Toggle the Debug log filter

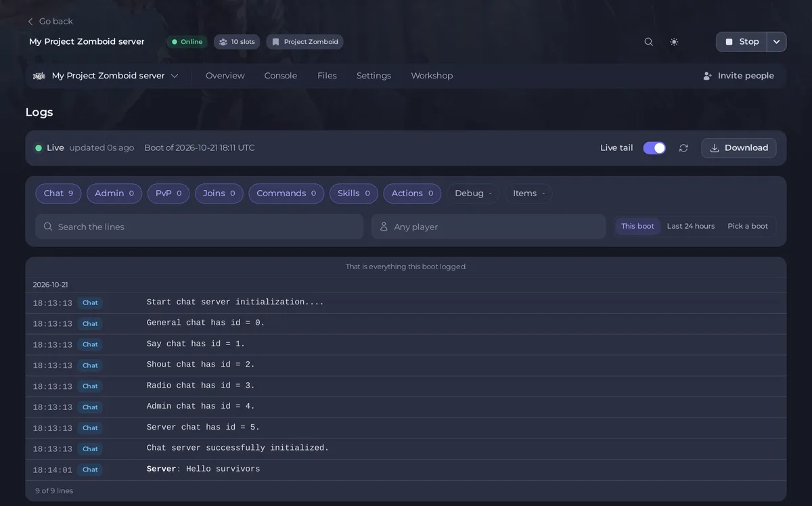tap(473, 193)
